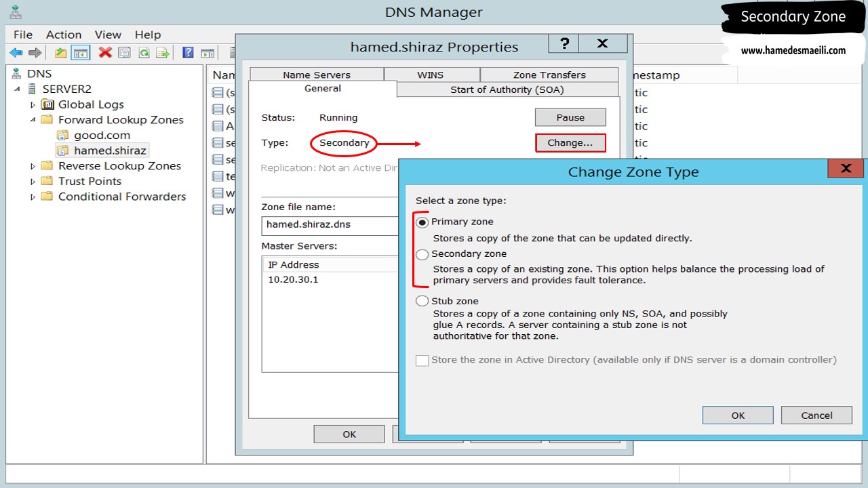
Task: Select the Secondary zone radio button
Action: (422, 255)
